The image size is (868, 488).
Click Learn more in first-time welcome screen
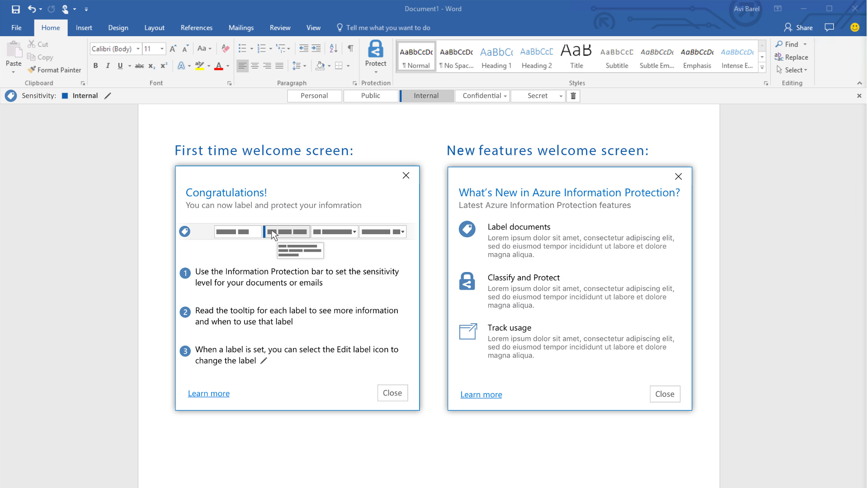pos(209,393)
